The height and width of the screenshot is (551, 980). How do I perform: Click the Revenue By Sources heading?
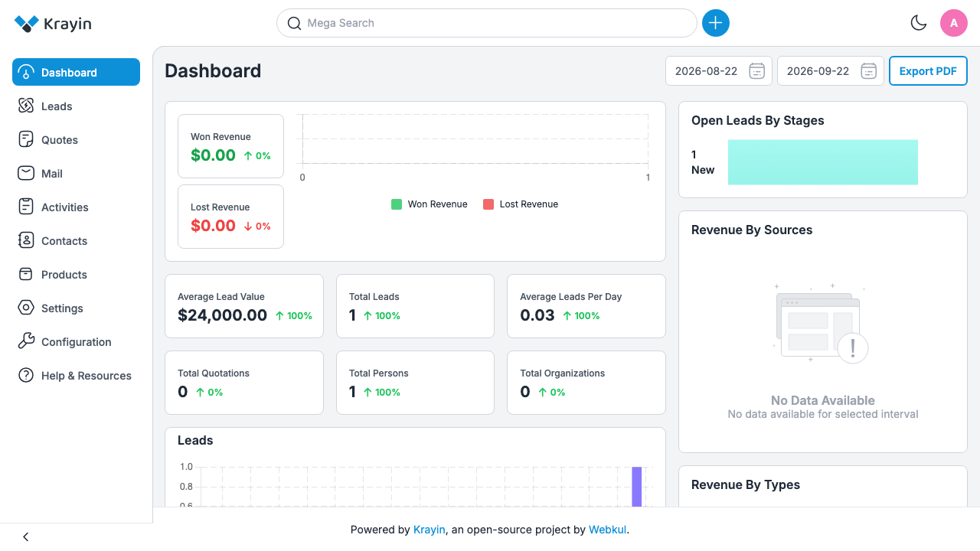click(752, 230)
